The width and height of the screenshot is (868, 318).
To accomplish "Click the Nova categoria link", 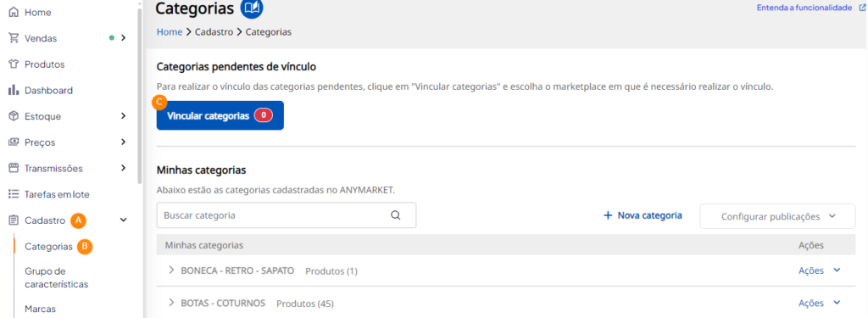I will point(643,215).
